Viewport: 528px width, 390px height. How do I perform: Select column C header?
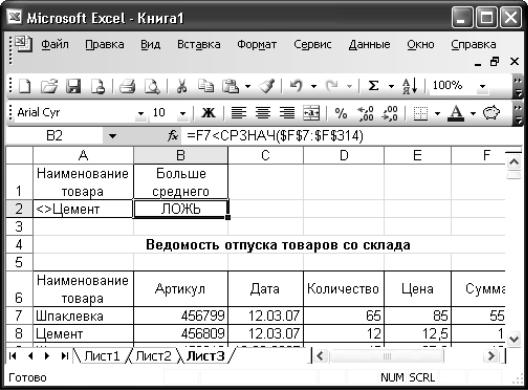pos(265,155)
